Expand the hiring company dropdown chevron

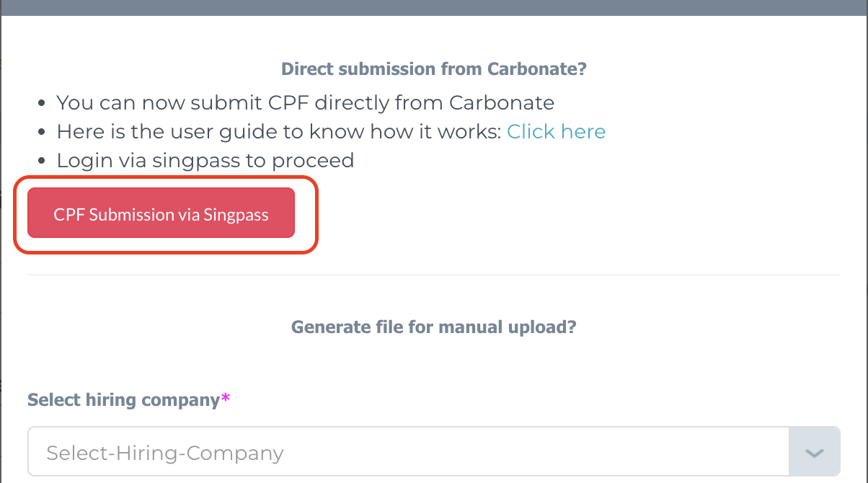pyautogui.click(x=814, y=453)
